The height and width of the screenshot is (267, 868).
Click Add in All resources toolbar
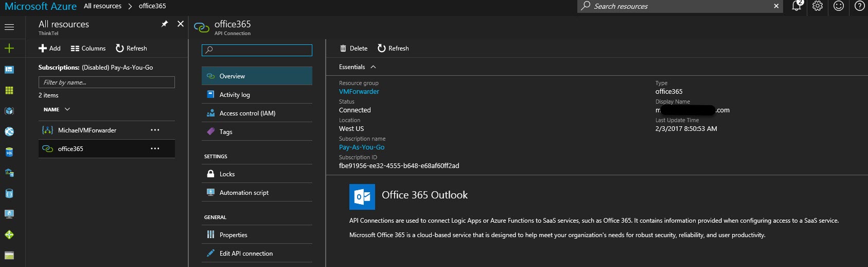pyautogui.click(x=49, y=48)
